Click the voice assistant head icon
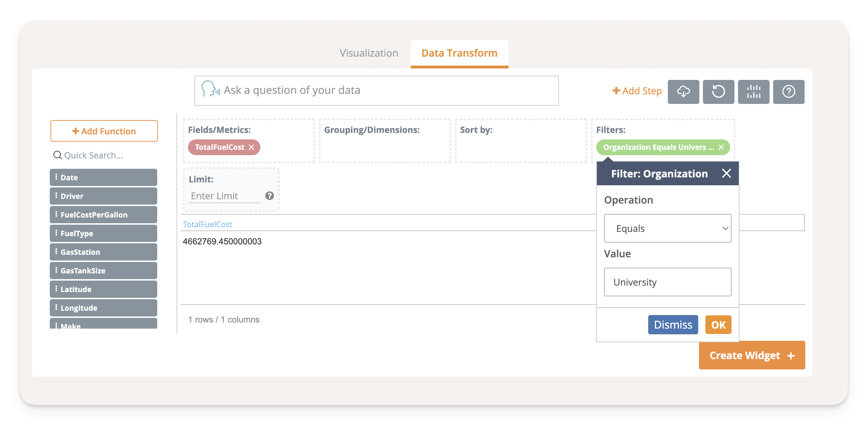The height and width of the screenshot is (425, 868). click(210, 89)
